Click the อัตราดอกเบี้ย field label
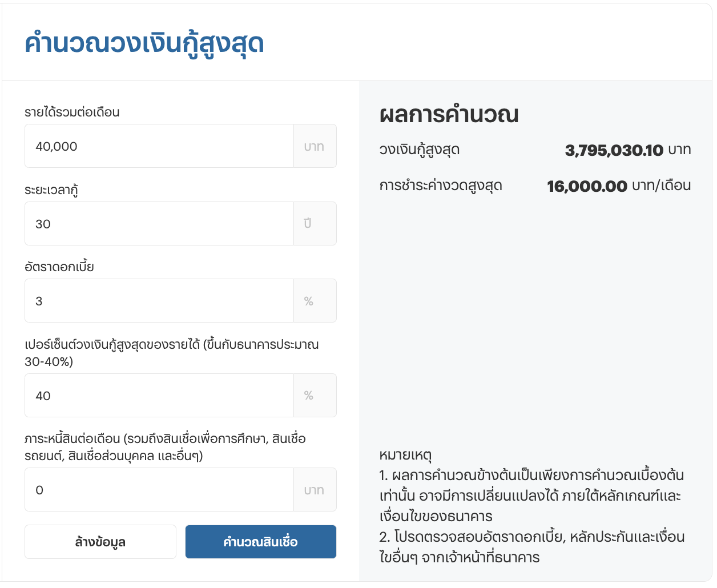The height and width of the screenshot is (588, 717). click(x=59, y=267)
